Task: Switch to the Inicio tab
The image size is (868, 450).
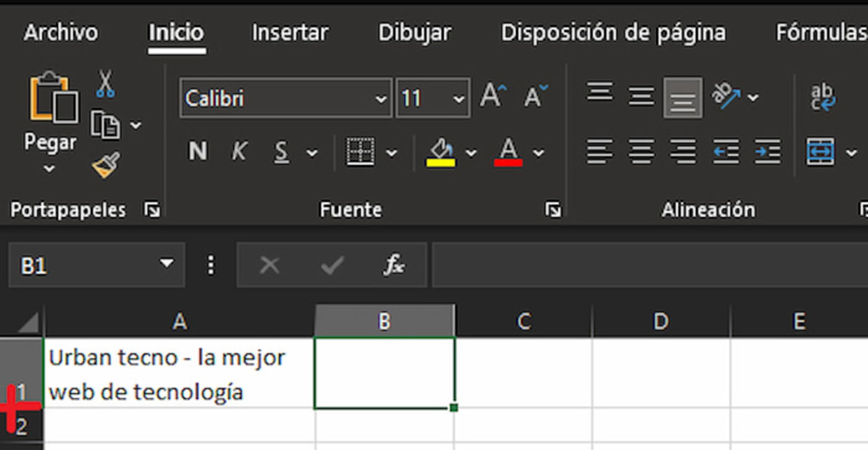Action: tap(176, 32)
